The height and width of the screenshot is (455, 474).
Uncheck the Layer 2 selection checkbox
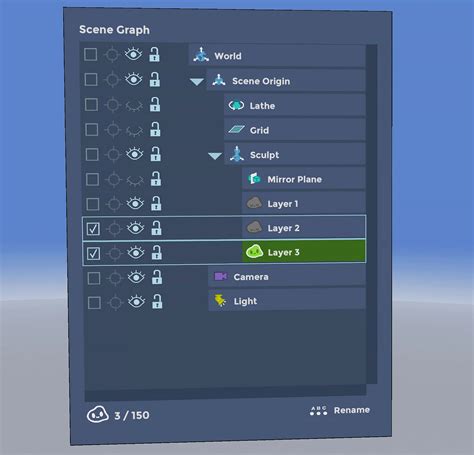pos(93,229)
